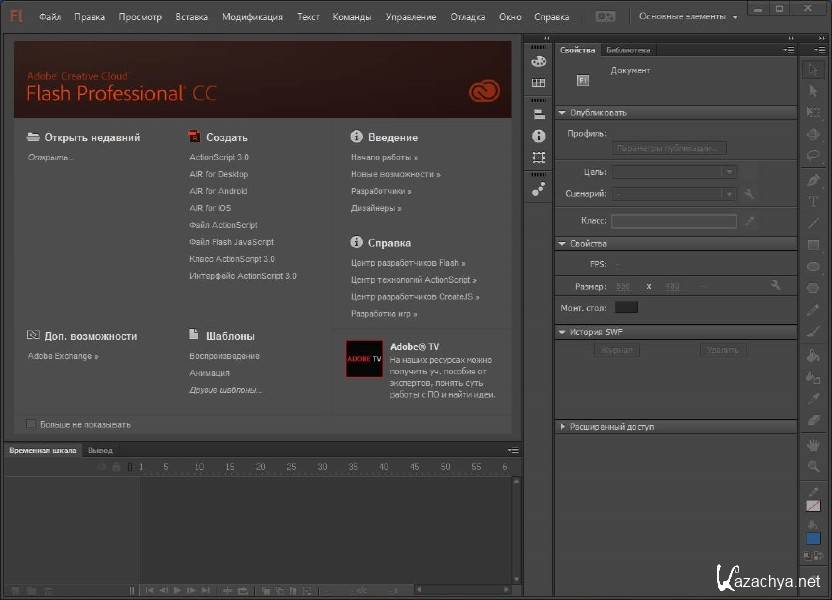Open the 'Модификация' menu
The width and height of the screenshot is (832, 600).
[x=252, y=17]
